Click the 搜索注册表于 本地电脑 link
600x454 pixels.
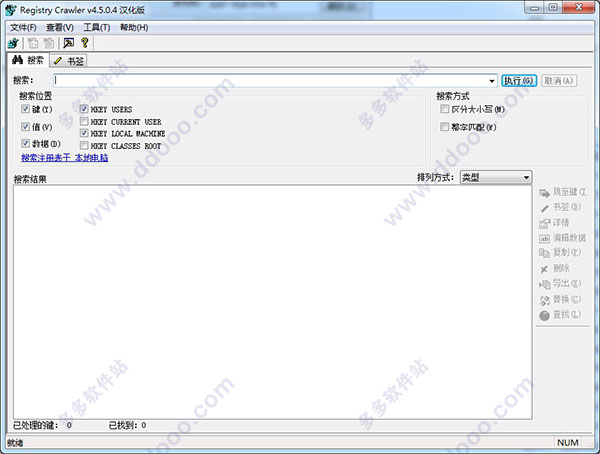pos(65,158)
